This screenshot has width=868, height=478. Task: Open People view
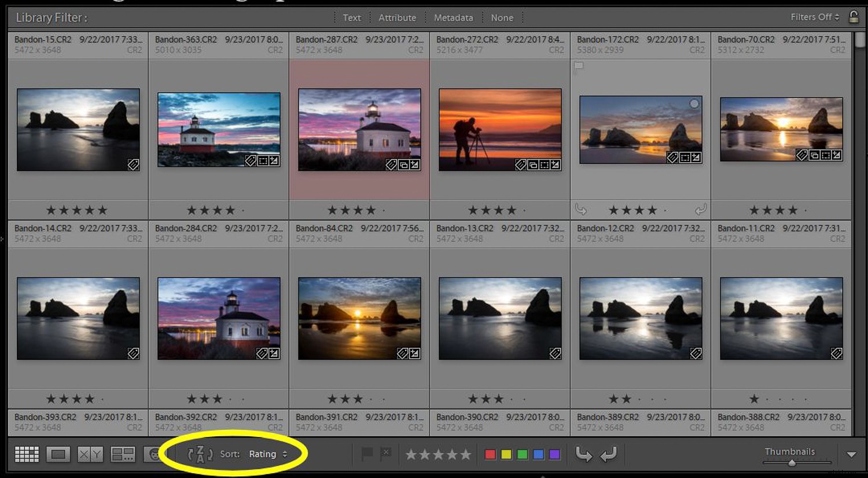(155, 455)
